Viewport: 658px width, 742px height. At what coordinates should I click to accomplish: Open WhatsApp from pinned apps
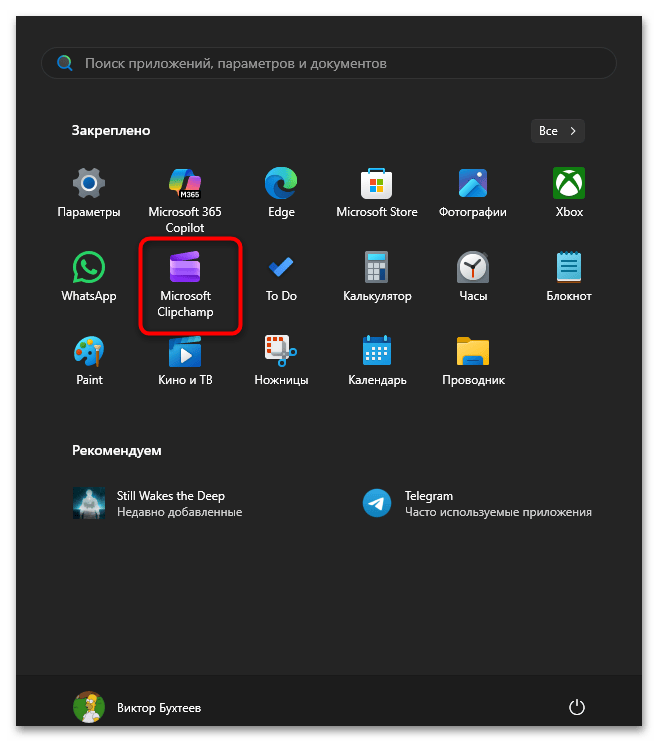point(89,277)
